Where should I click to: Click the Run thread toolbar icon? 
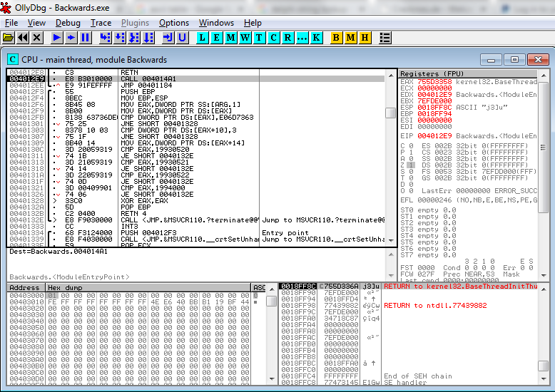[71, 37]
